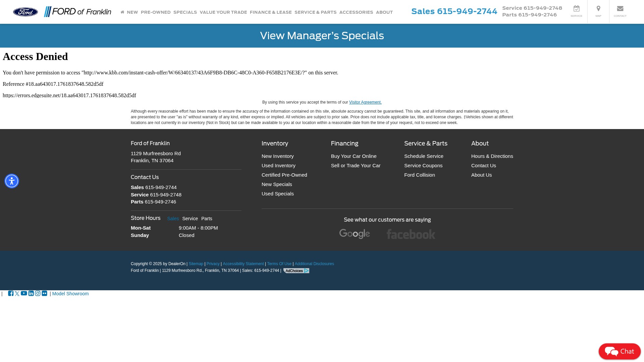Open VALUE YOUR TRADE menu
This screenshot has width=644, height=362.
[x=223, y=12]
